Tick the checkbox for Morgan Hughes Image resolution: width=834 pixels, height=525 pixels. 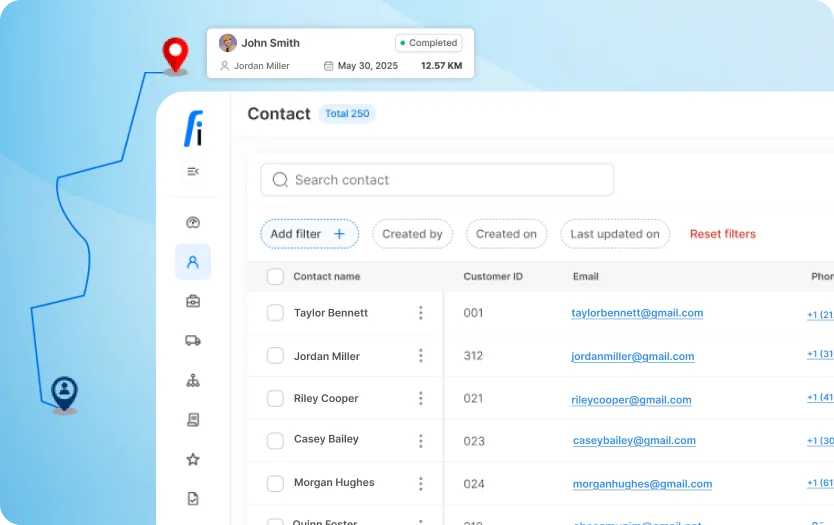pos(275,484)
